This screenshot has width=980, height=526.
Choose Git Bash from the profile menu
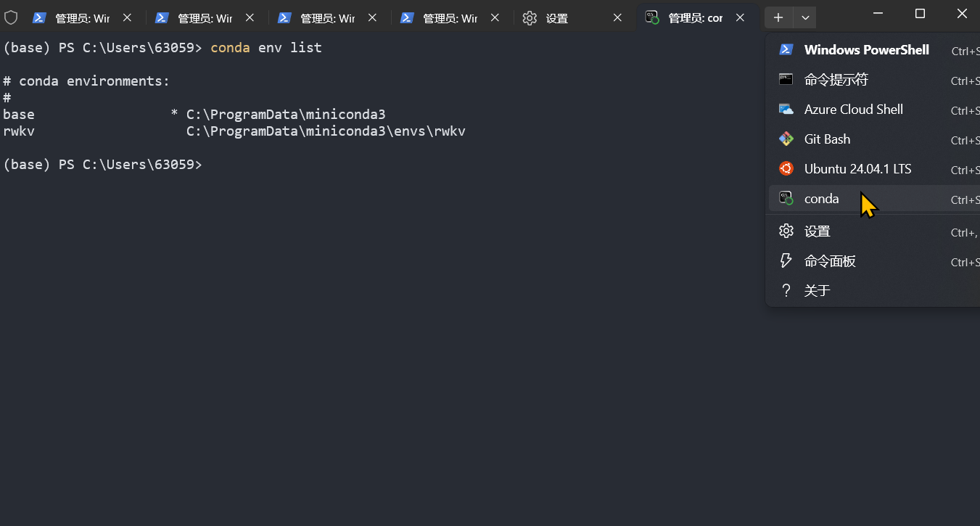pyautogui.click(x=827, y=139)
